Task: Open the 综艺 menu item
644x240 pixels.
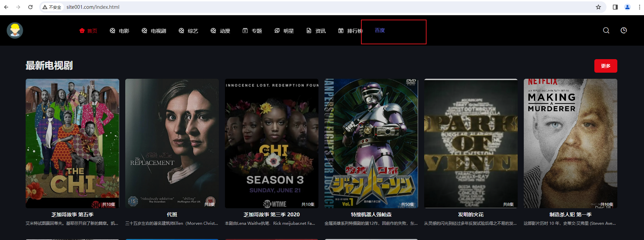Action: [x=193, y=31]
